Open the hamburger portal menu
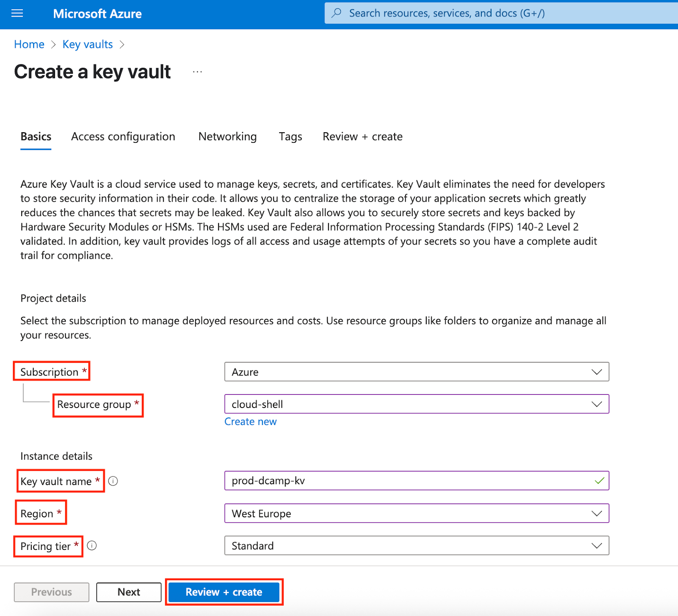Image resolution: width=678 pixels, height=616 pixels. point(17,14)
